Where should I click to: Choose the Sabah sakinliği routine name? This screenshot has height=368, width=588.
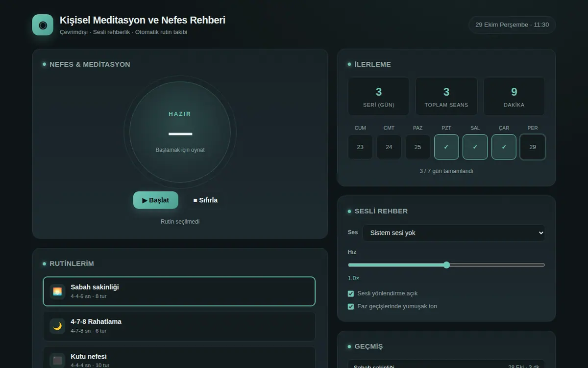95,287
